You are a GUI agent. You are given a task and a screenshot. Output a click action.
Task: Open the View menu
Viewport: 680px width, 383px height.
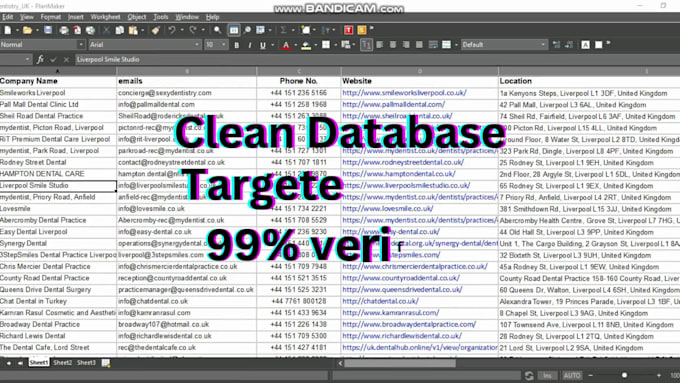26,17
